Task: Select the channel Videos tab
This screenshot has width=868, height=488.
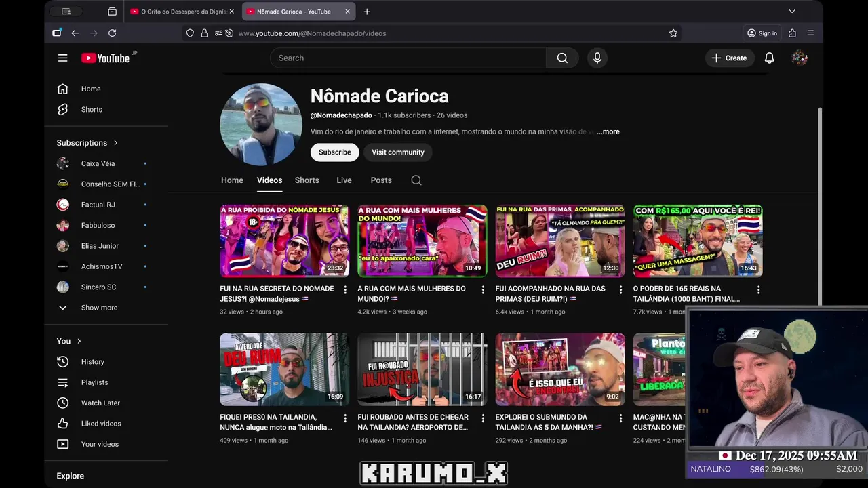Action: pyautogui.click(x=269, y=180)
